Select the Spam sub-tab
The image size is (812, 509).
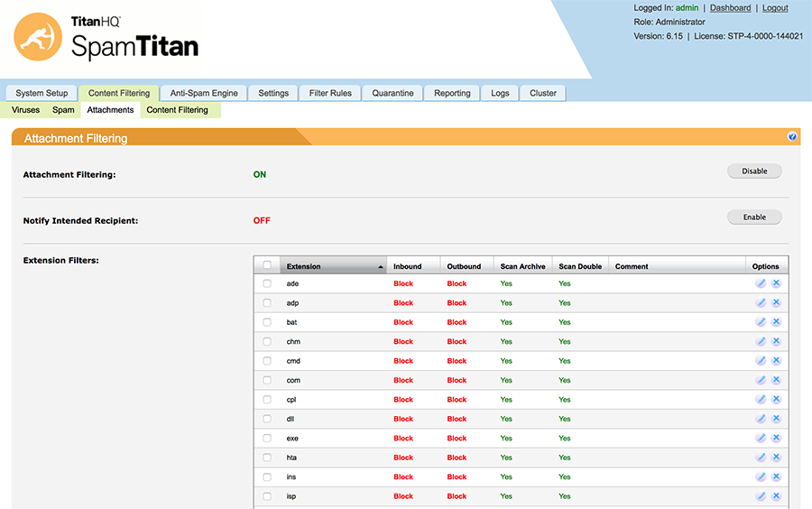pyautogui.click(x=63, y=110)
